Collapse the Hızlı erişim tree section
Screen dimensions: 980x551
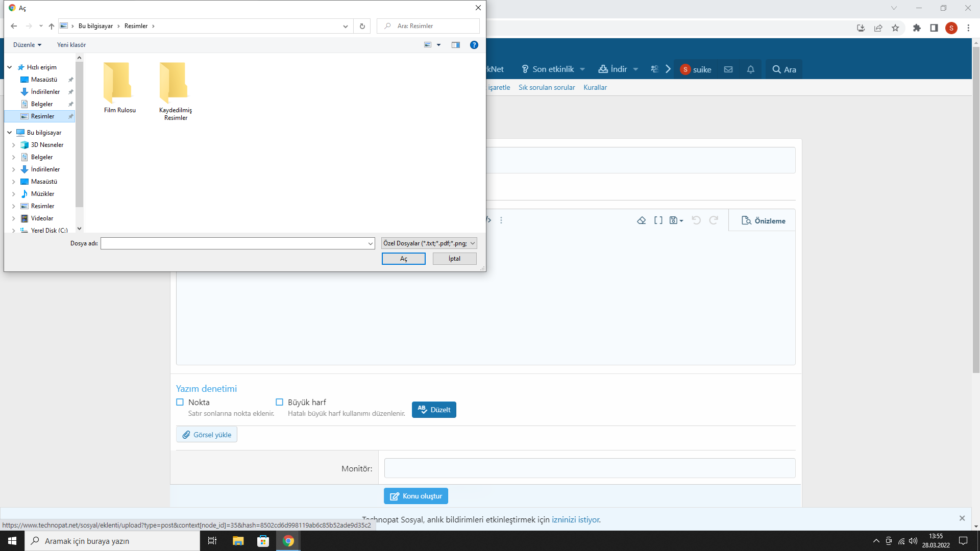[x=10, y=67]
